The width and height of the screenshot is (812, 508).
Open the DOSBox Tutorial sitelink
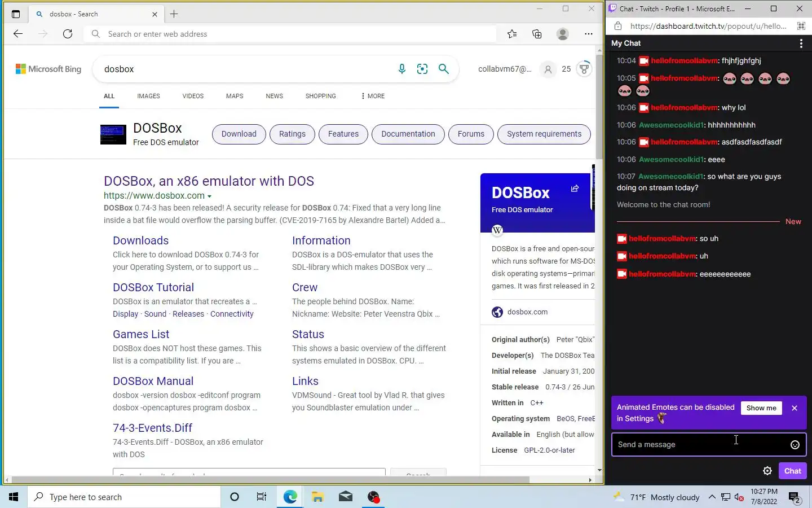[153, 287]
